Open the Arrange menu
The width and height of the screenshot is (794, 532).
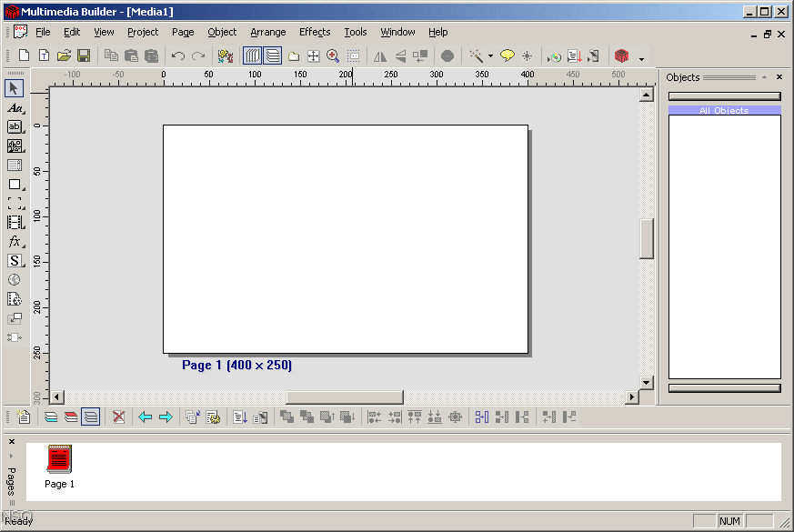pyautogui.click(x=267, y=32)
